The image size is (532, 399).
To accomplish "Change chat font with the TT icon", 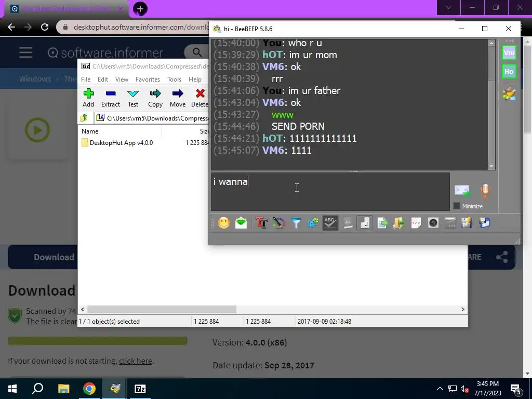I will pyautogui.click(x=262, y=223).
